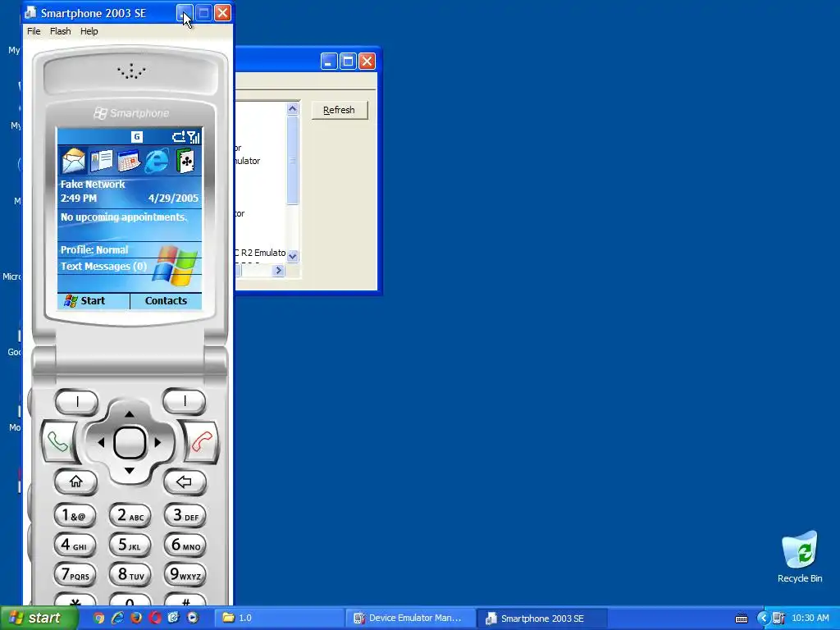Hit the green Call phone button

point(58,442)
